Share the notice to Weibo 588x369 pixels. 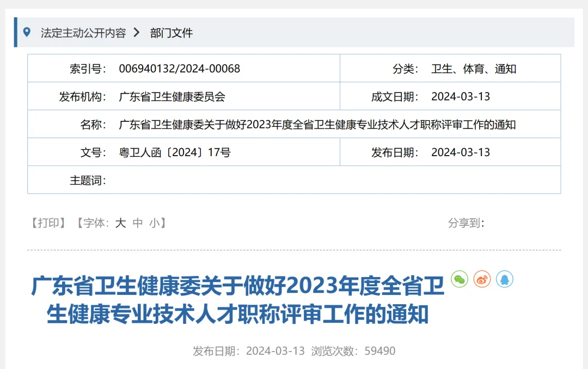click(482, 279)
